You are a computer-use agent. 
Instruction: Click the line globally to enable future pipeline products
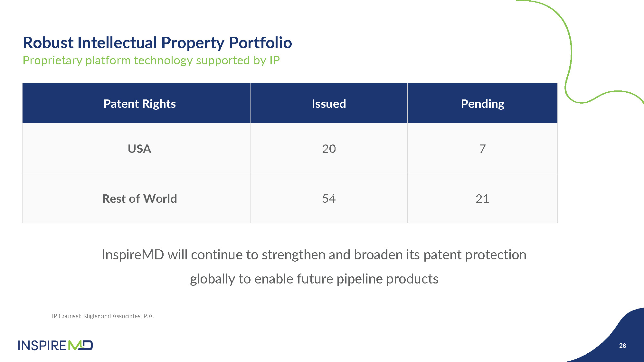[x=314, y=279]
